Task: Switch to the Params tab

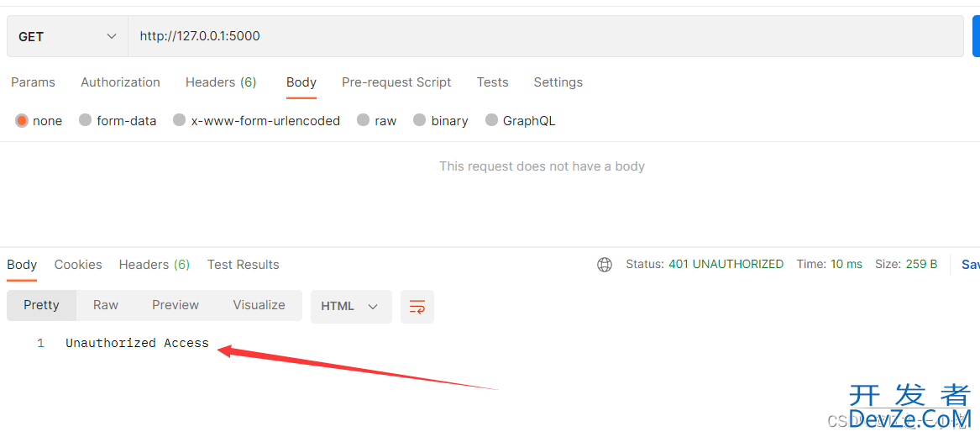Action: [x=33, y=82]
